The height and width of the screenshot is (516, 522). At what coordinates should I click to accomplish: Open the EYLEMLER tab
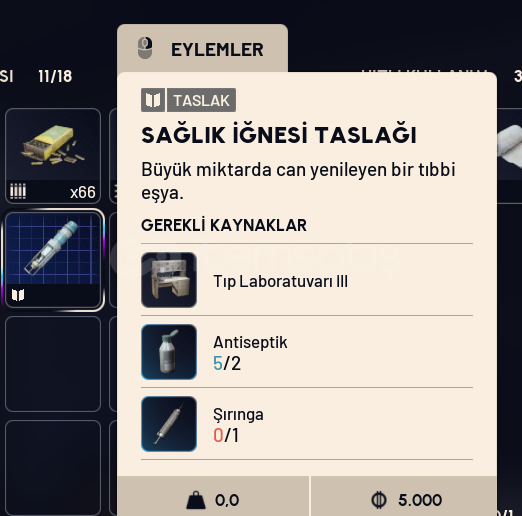202,49
